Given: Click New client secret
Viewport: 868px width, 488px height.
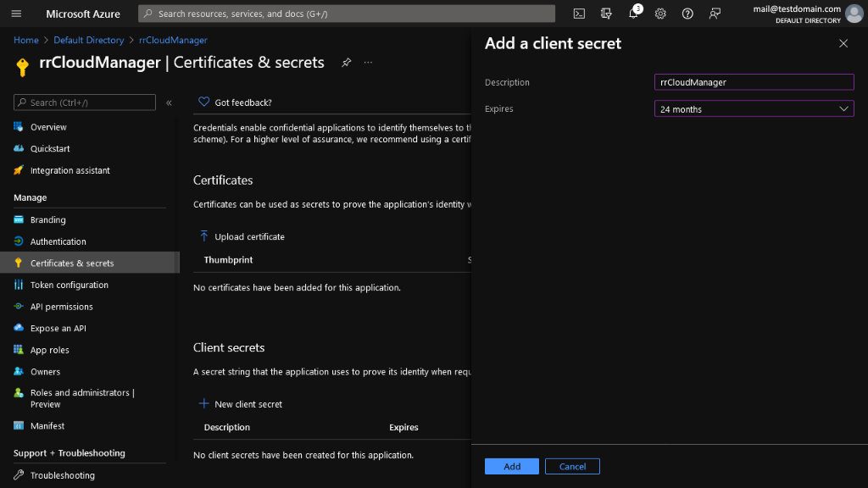Looking at the screenshot, I should pyautogui.click(x=248, y=404).
